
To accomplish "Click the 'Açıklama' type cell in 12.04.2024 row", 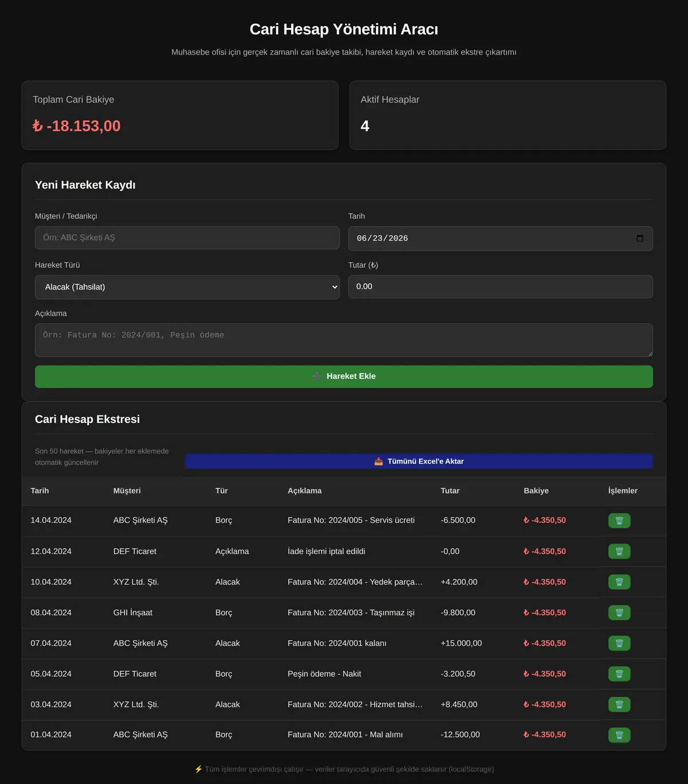I will click(232, 551).
